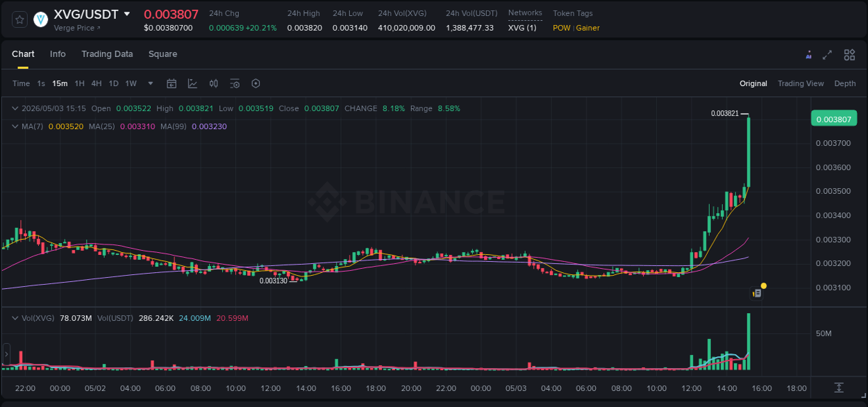
Task: Click the 50M volume axis label
Action: point(824,333)
